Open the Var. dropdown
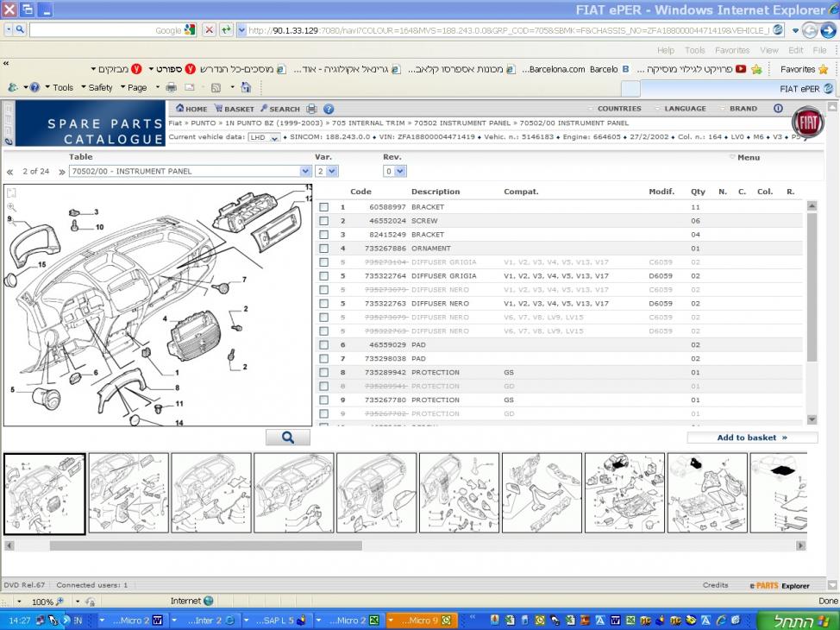 pos(333,172)
